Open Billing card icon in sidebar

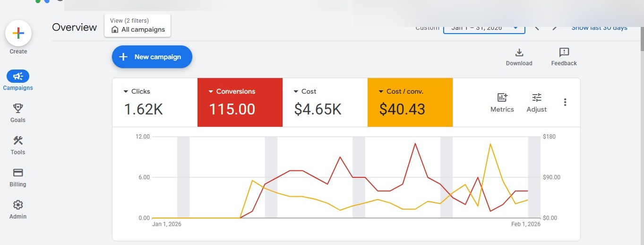18,172
